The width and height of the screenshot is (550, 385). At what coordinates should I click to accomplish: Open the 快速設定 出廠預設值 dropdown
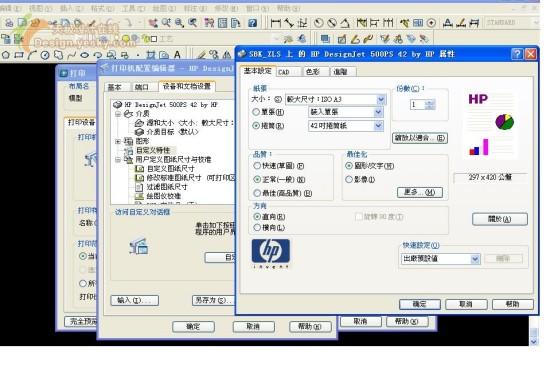point(475,259)
